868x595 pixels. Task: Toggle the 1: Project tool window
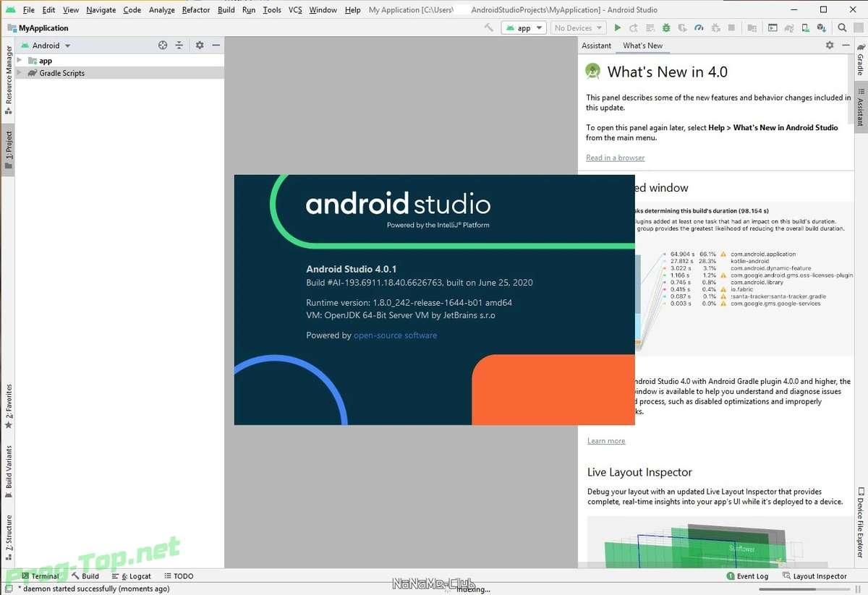point(9,150)
